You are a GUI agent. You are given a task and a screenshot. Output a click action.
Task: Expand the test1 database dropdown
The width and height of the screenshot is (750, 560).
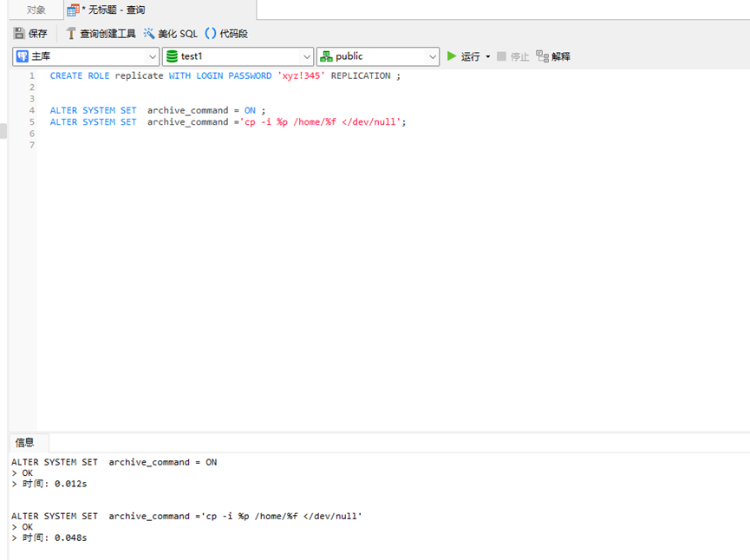coord(307,56)
